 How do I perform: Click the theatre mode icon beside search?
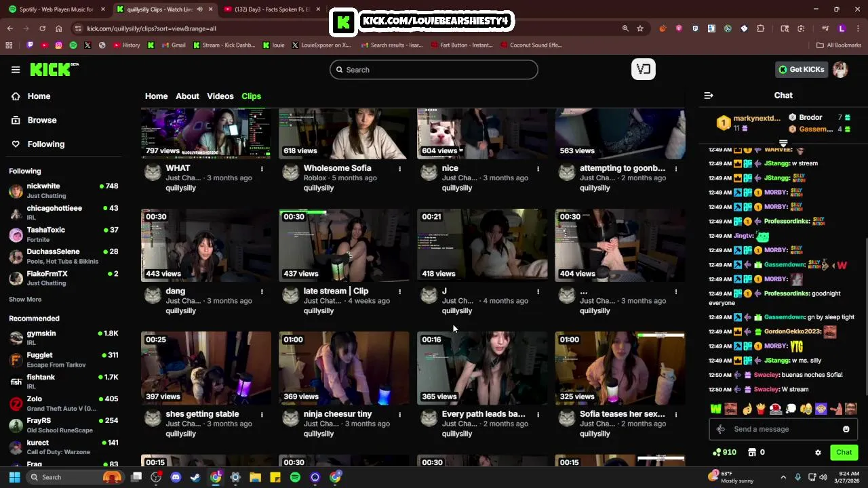(643, 69)
